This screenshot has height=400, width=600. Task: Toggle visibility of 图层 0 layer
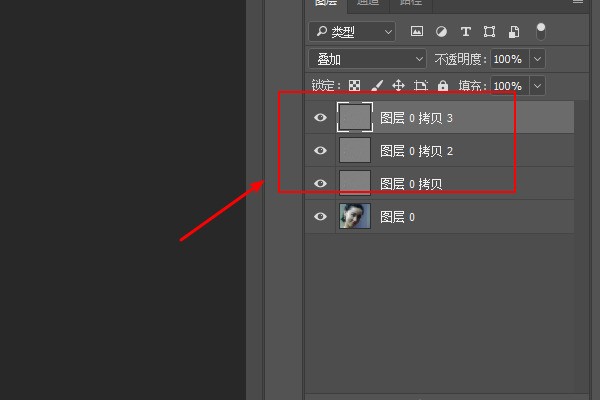[x=320, y=216]
